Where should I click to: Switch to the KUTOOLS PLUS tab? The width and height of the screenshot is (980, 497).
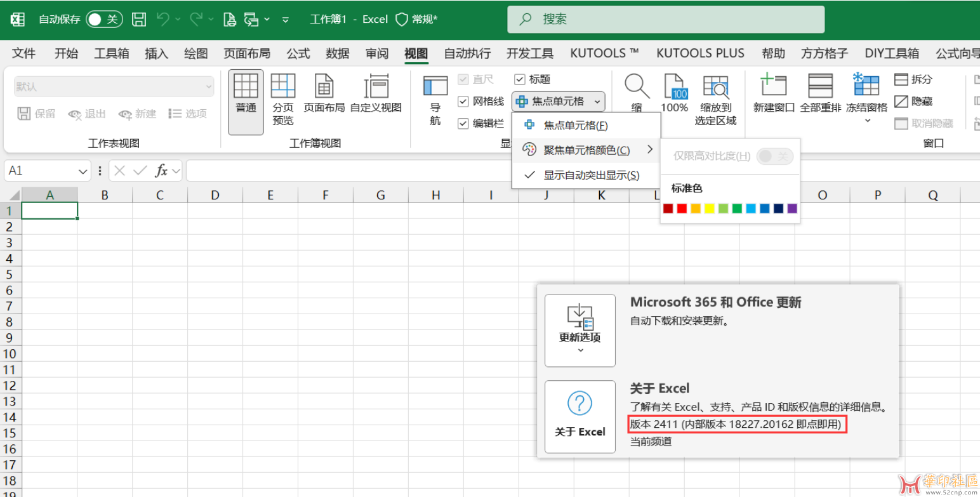coord(701,53)
